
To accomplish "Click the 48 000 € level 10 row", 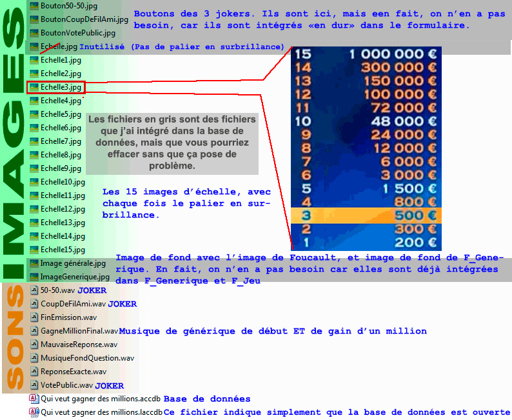I will click(x=366, y=121).
